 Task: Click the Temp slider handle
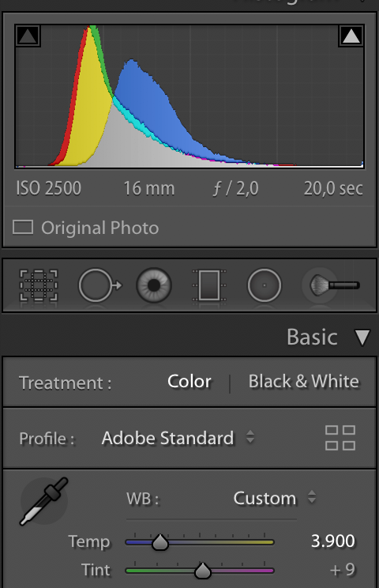coord(160,542)
